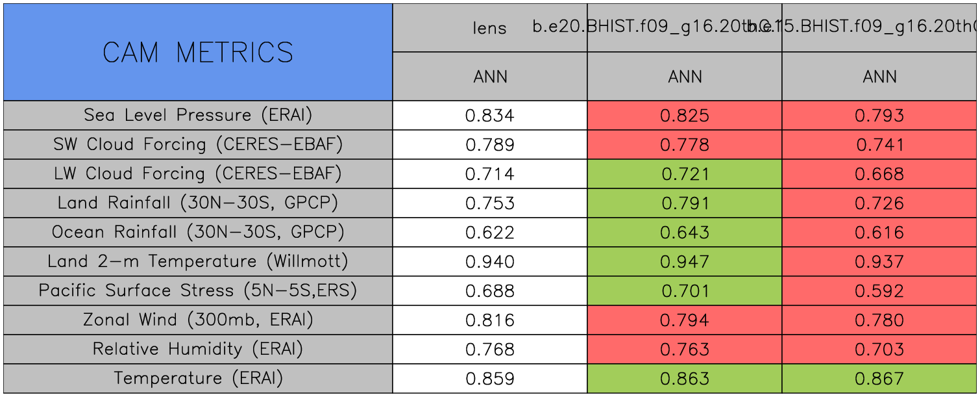Select the lens value 0.622 cell
Image resolution: width=980 pixels, height=397 pixels.
pyautogui.click(x=489, y=233)
